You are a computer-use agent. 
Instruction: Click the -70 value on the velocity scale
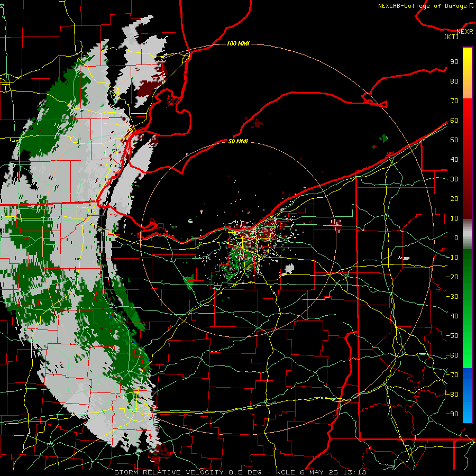tap(452, 375)
